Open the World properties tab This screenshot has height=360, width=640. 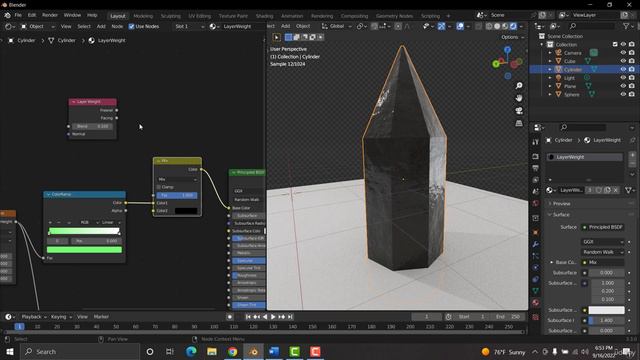tap(536, 203)
